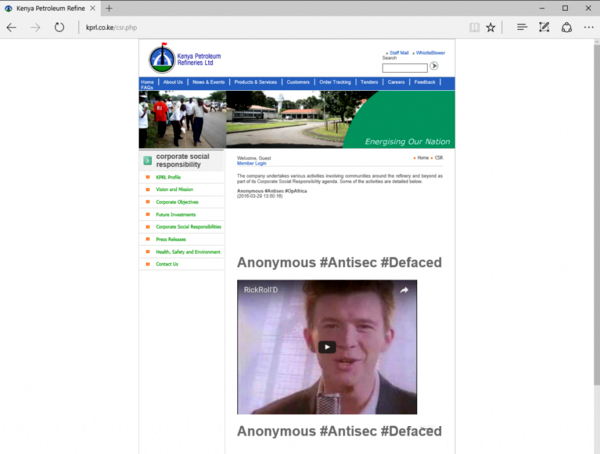This screenshot has height=454, width=600.
Task: Click share arrow on RickRoll'D video
Action: [404, 290]
